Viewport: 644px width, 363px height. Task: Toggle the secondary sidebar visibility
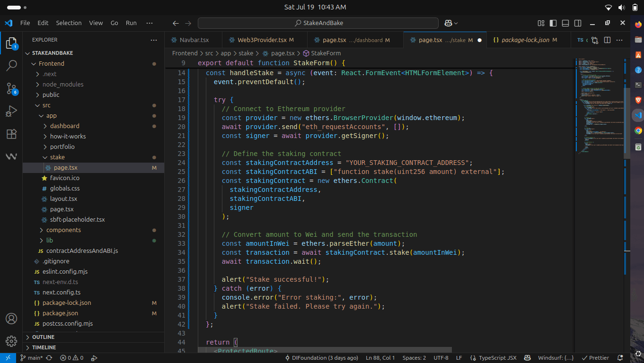coord(578,23)
